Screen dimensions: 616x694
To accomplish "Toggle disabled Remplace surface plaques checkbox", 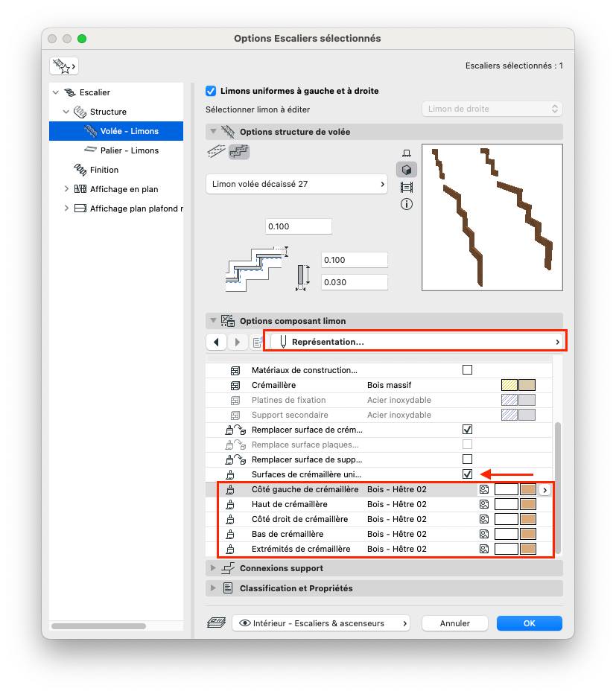I will point(467,445).
